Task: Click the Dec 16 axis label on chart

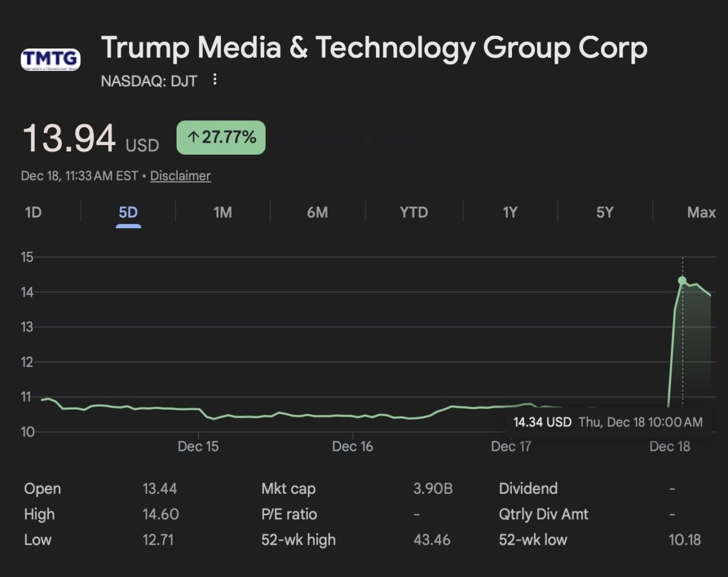Action: (x=352, y=446)
